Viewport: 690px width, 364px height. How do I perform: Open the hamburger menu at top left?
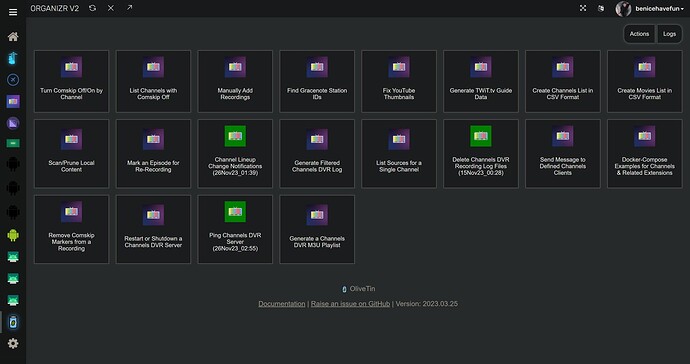pyautogui.click(x=13, y=12)
